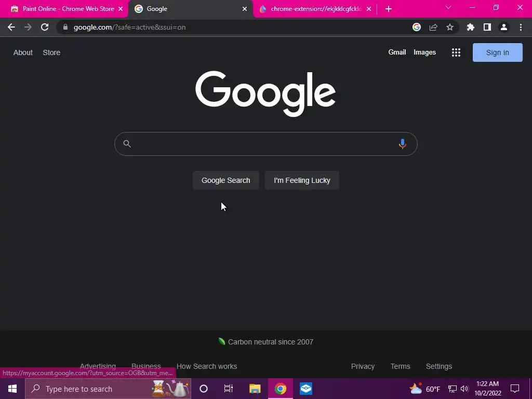Image resolution: width=532 pixels, height=399 pixels.
Task: Share this page using the share icon
Action: tap(433, 27)
